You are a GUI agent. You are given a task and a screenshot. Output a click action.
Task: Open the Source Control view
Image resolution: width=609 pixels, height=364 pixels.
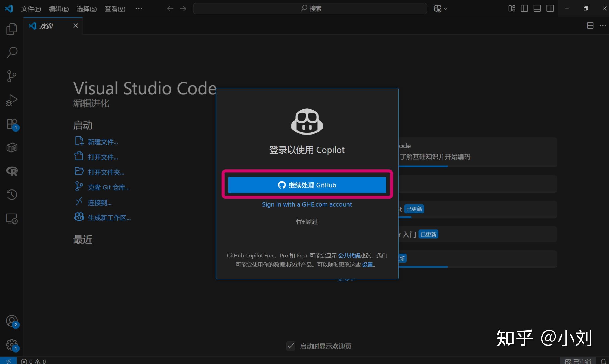coord(11,76)
